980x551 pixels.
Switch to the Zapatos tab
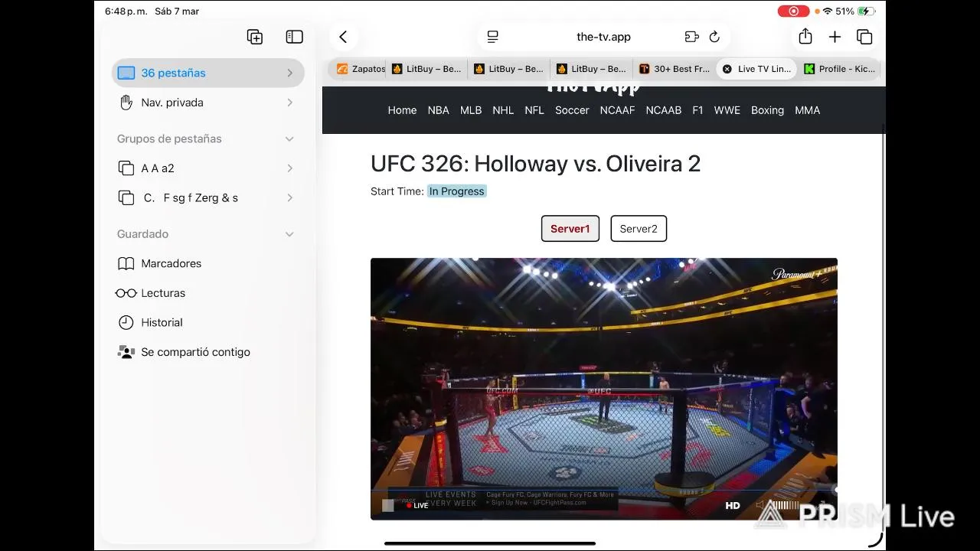[x=360, y=69]
